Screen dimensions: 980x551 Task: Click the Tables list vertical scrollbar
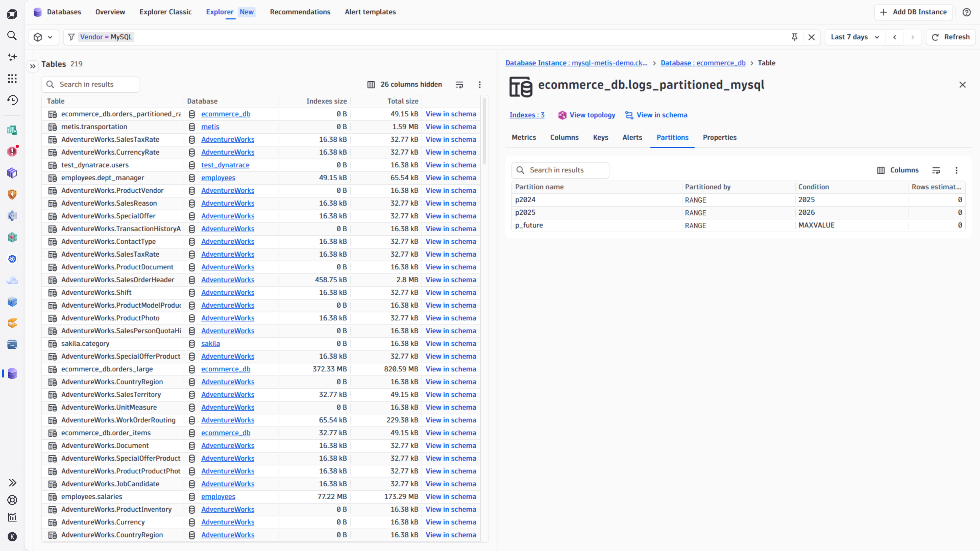(x=484, y=131)
